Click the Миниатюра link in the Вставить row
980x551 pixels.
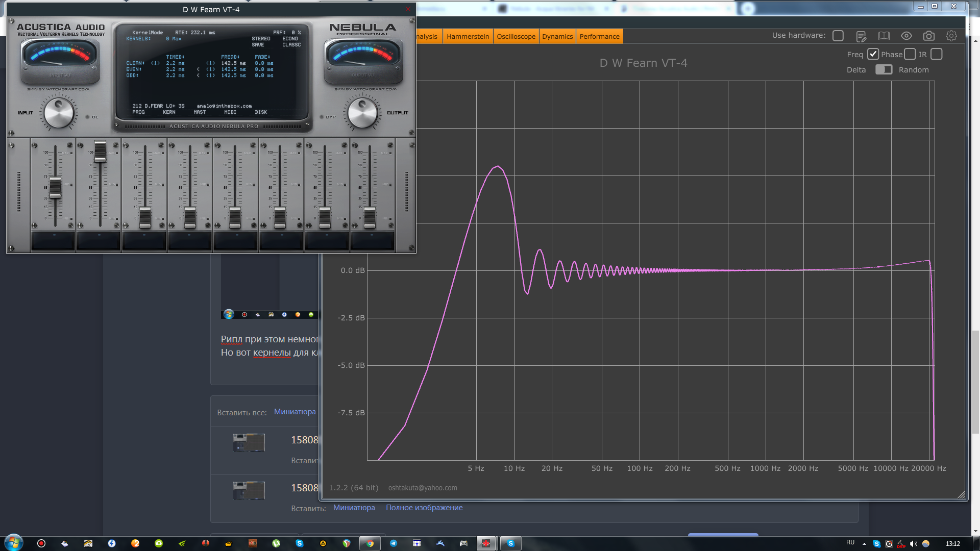354,508
